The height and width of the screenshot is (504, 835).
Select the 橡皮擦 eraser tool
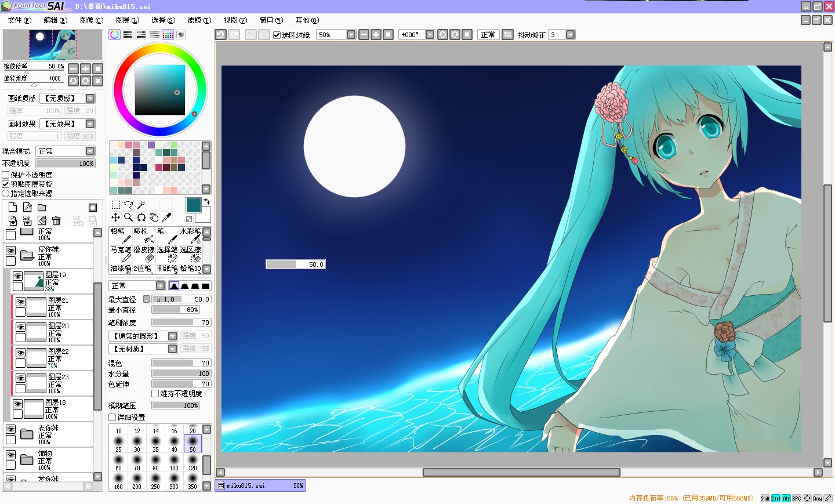143,255
